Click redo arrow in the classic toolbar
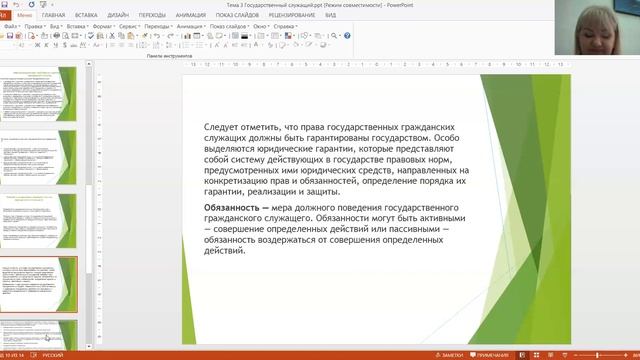 171,36
